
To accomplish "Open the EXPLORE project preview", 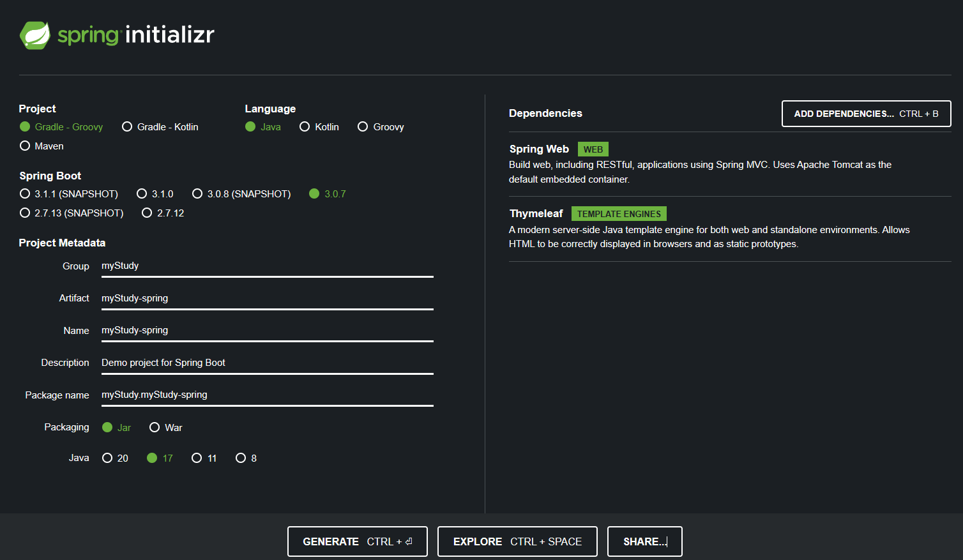I will [x=517, y=541].
